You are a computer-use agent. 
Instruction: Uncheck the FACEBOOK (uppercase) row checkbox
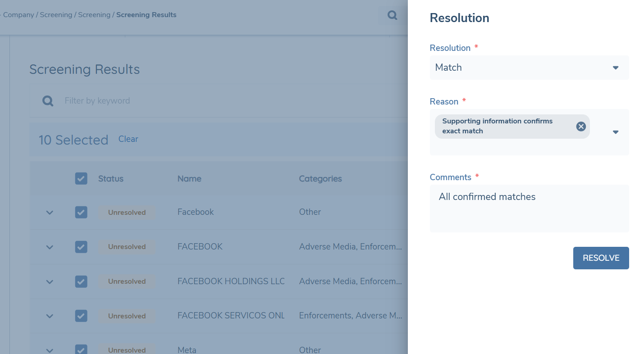[x=81, y=247]
